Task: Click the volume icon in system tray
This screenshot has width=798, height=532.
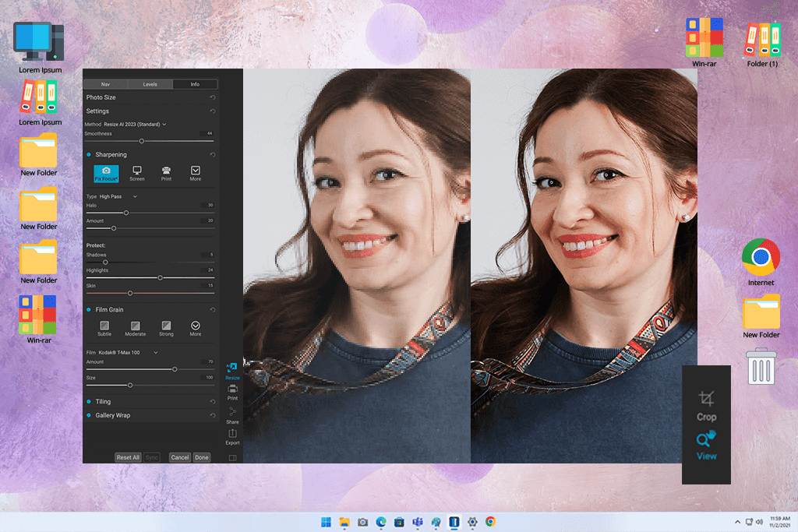Action: click(759, 522)
